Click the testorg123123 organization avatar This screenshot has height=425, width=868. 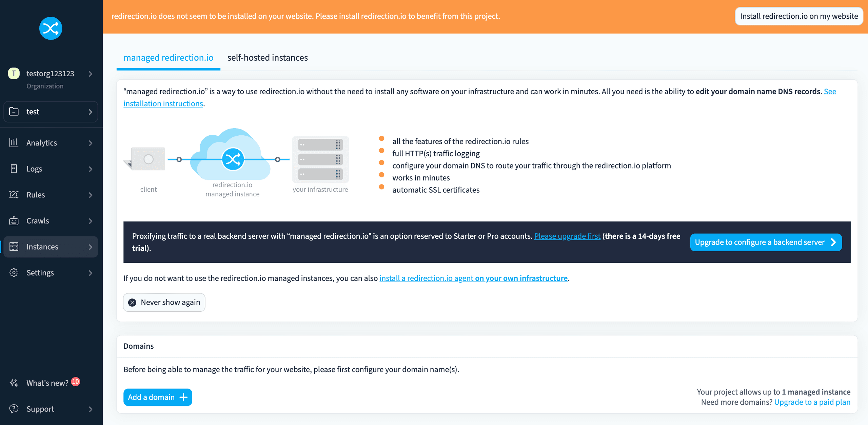(x=14, y=73)
